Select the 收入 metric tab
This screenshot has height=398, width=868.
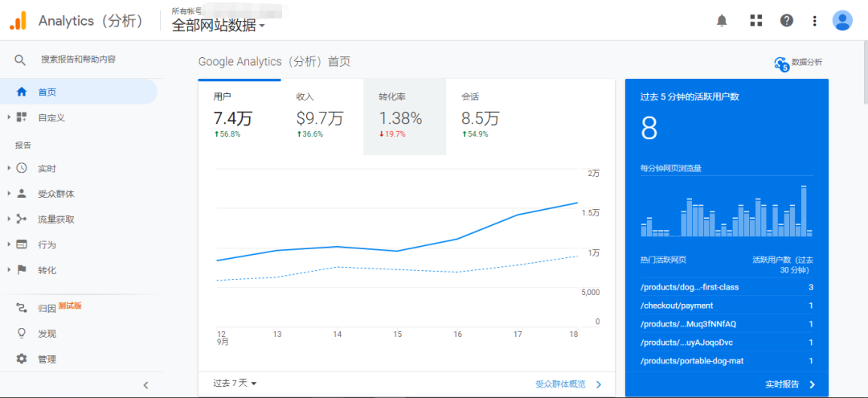322,117
